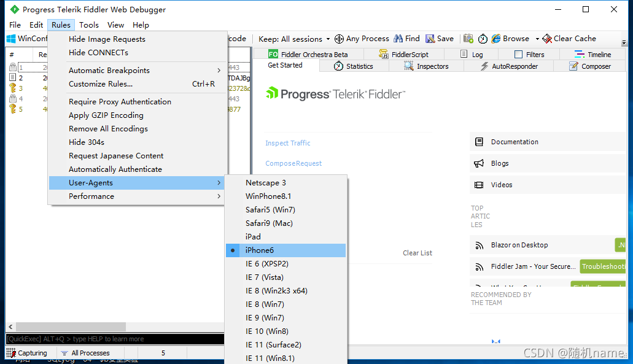
Task: Open the Browse dropdown arrow
Action: coord(537,39)
